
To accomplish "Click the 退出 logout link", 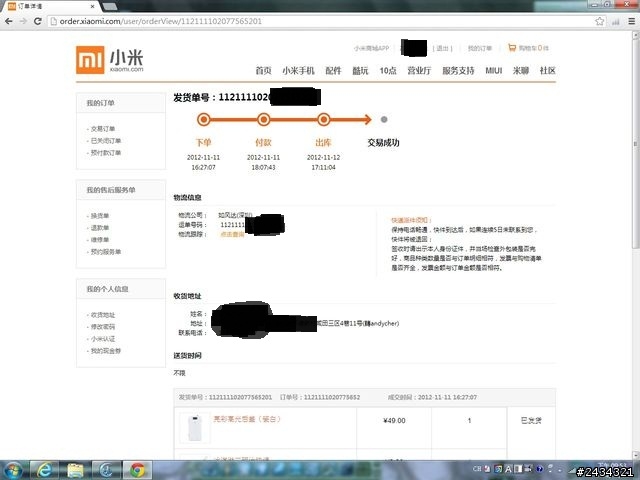I will coord(442,48).
